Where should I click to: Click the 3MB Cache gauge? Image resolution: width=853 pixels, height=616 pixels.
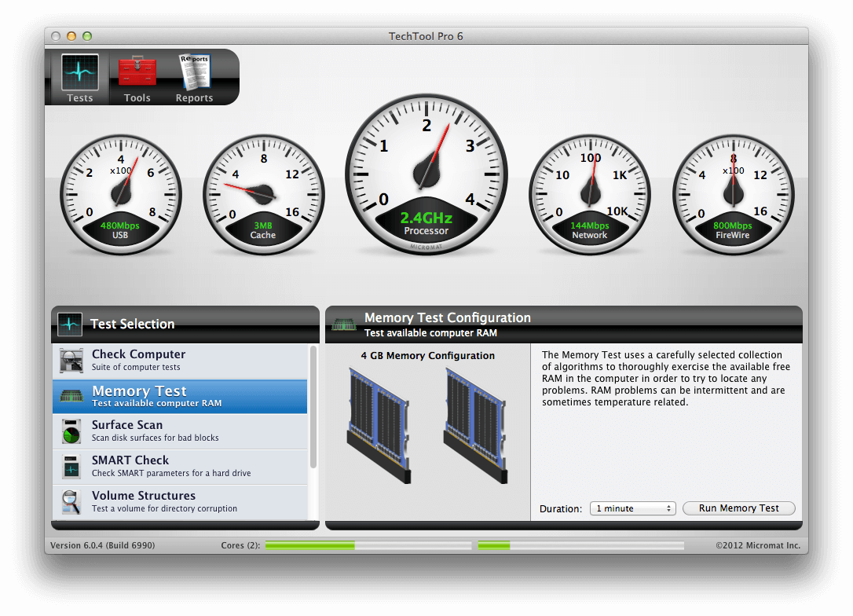point(264,195)
